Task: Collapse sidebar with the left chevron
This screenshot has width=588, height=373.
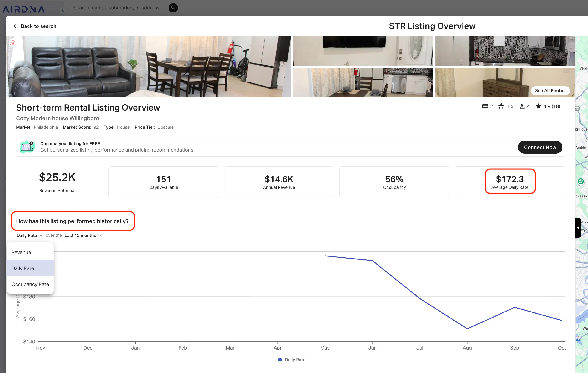Action: point(63,10)
